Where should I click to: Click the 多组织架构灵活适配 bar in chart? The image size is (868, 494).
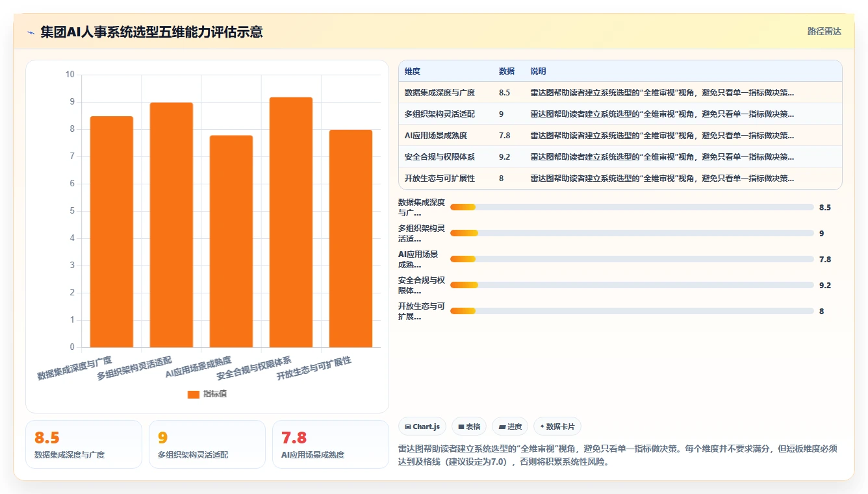(x=172, y=225)
